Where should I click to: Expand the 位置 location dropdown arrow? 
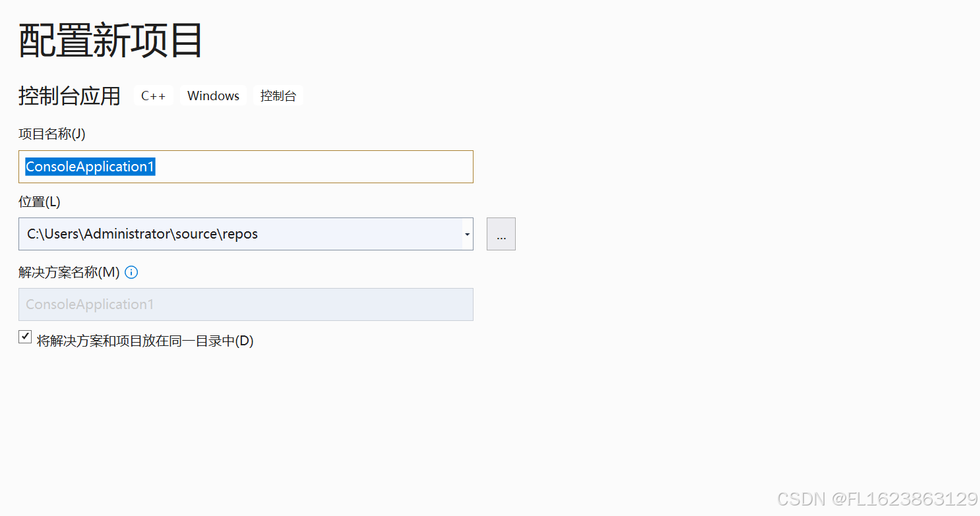[x=467, y=234]
